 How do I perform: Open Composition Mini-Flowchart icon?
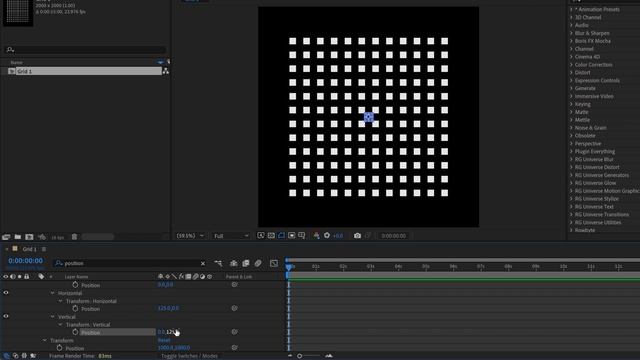point(218,264)
